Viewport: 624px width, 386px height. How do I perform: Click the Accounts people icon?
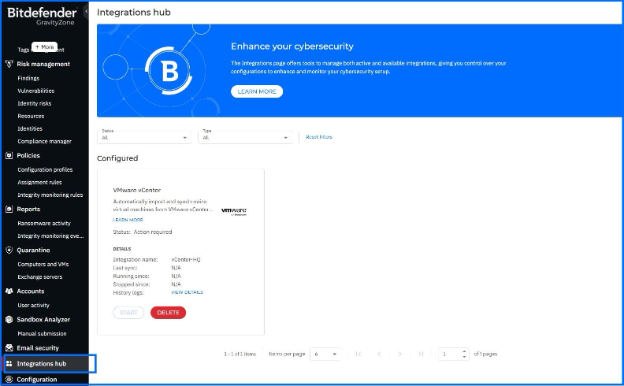pyautogui.click(x=9, y=291)
